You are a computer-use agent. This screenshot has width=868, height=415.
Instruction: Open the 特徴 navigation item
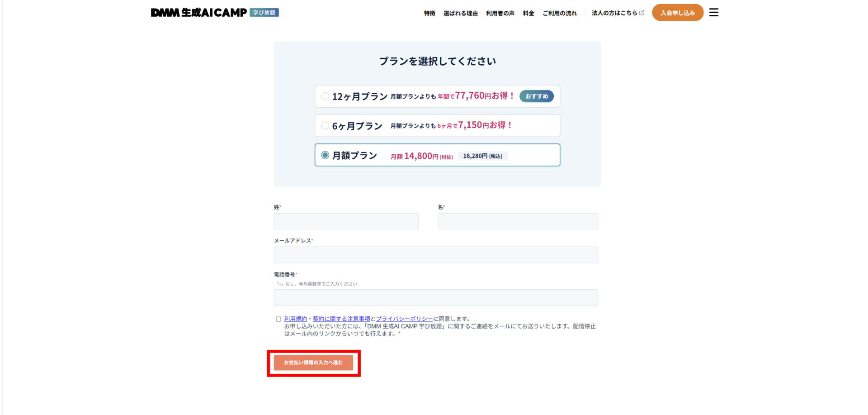point(429,13)
